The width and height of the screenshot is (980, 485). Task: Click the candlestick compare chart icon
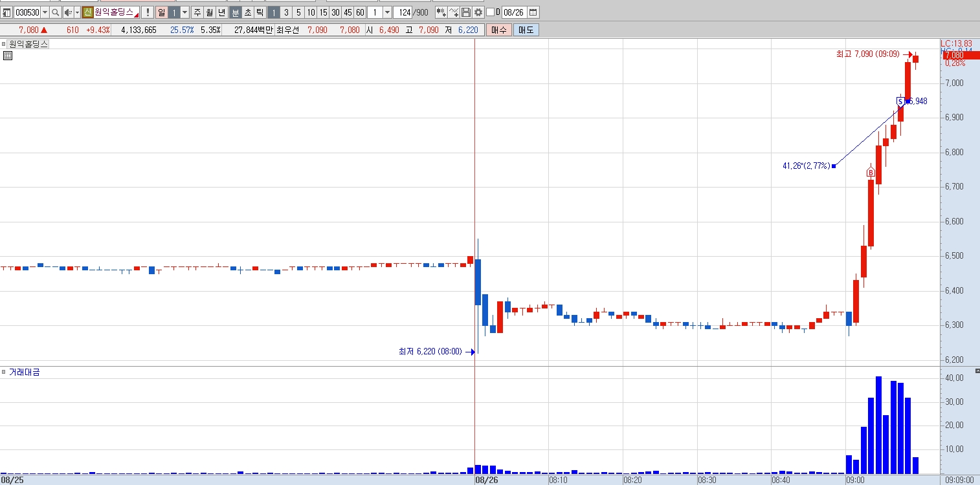coord(440,12)
